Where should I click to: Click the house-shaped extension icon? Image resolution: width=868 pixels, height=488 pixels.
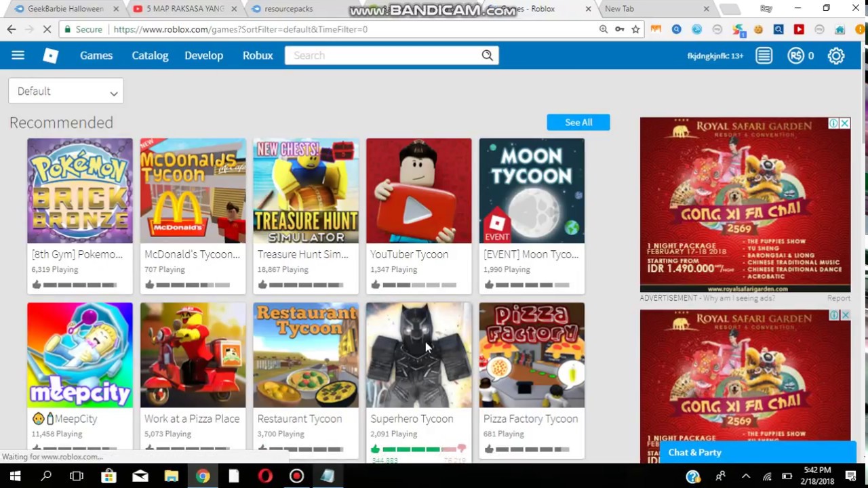(x=840, y=29)
